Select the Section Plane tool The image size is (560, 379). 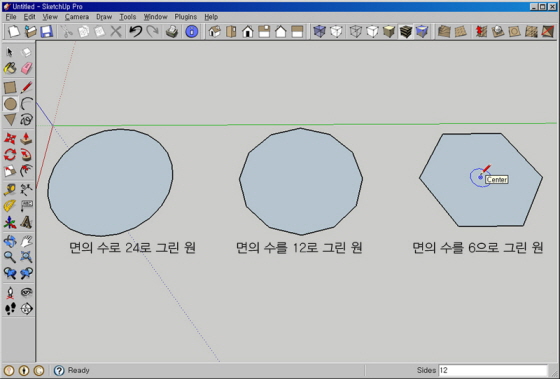pyautogui.click(x=26, y=309)
